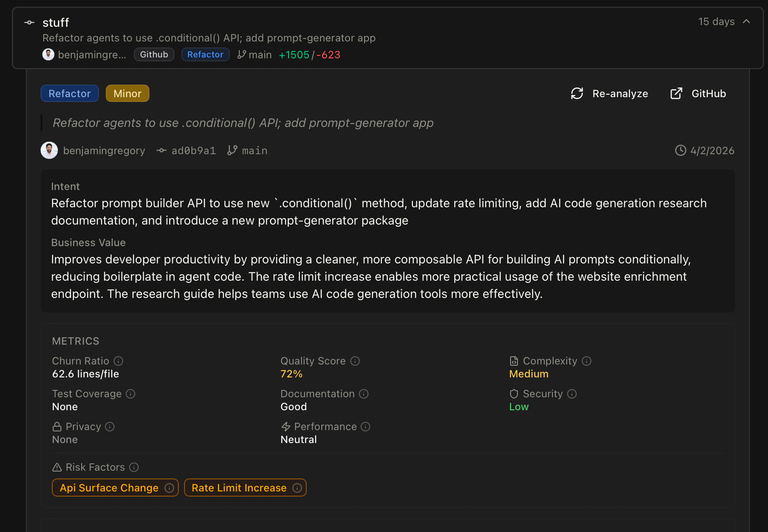Click the Refactor tag in card header
The width and height of the screenshot is (768, 532).
205,54
